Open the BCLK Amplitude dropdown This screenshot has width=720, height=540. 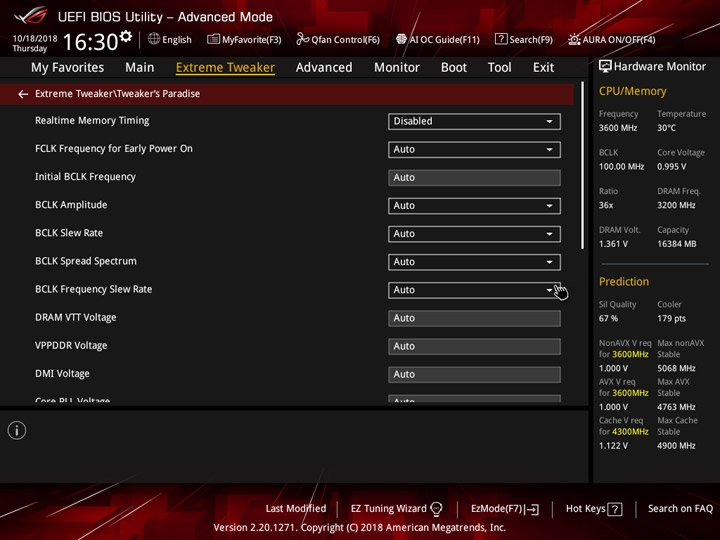[x=474, y=206]
